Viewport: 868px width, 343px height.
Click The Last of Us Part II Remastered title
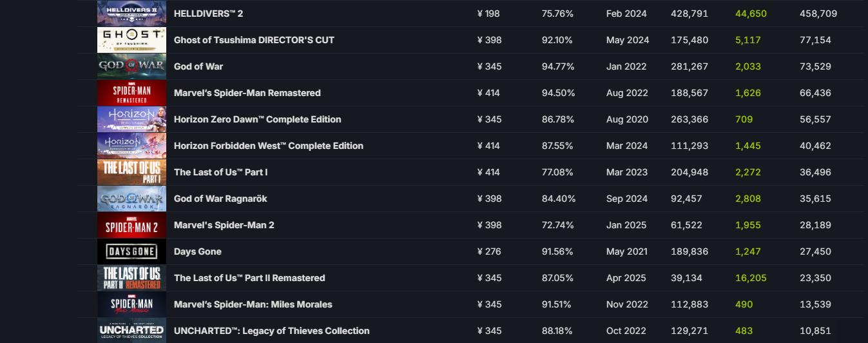tap(249, 278)
